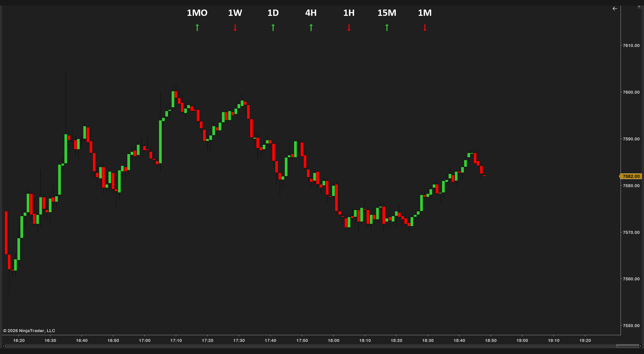Screen dimensions: 644x354
Task: Click the scroll-left arrow of the horizontal scrollbar
Action: coord(3,346)
